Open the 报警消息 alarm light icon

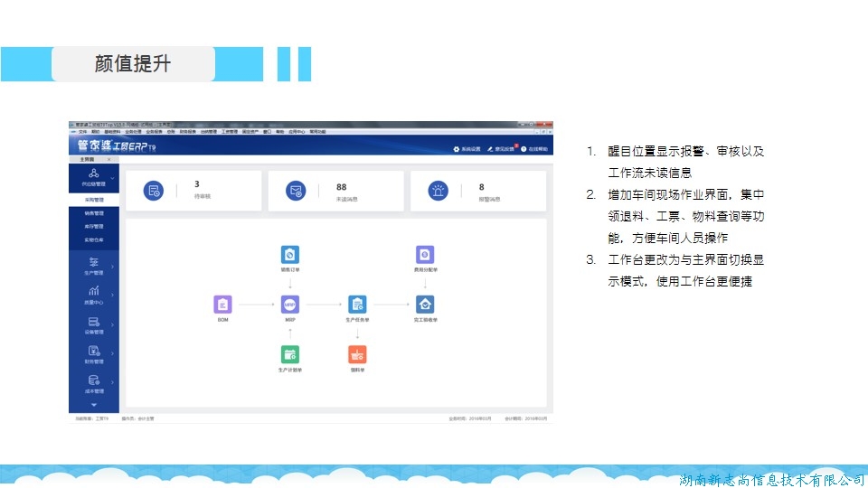click(439, 191)
